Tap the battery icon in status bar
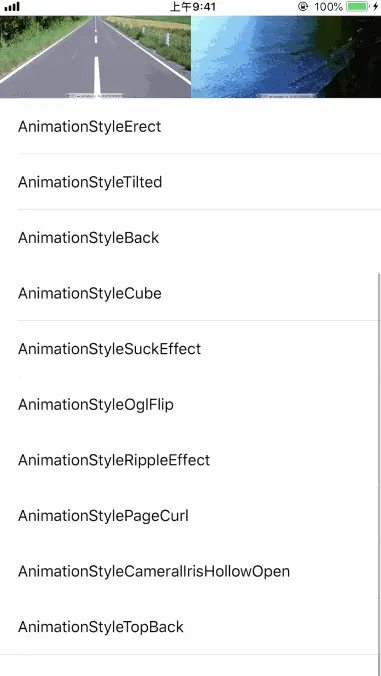 point(358,7)
